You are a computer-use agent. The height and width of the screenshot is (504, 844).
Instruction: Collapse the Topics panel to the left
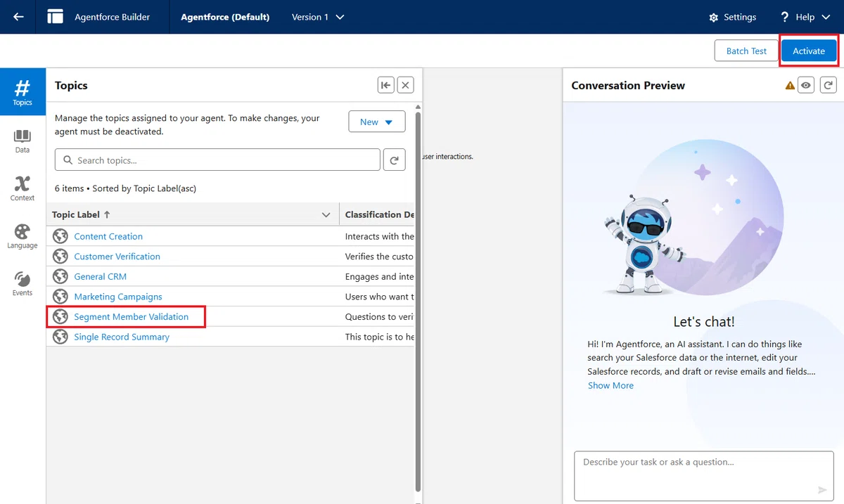coord(385,85)
